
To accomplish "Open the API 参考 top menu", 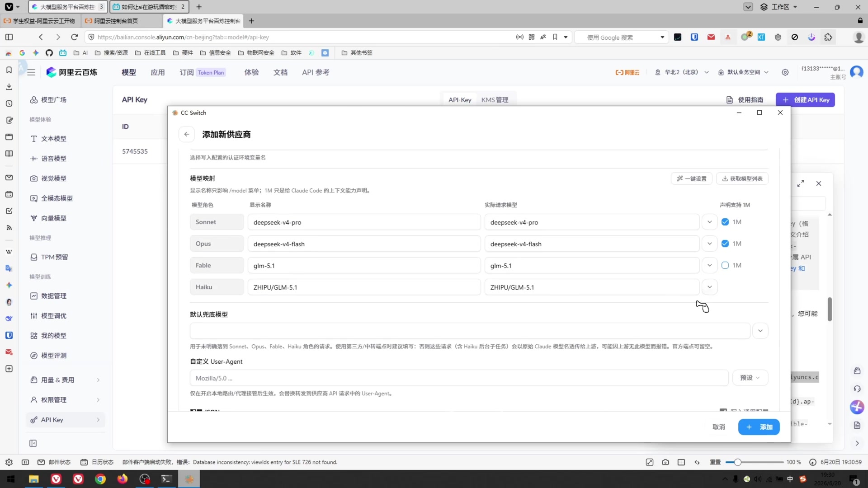I will point(316,72).
